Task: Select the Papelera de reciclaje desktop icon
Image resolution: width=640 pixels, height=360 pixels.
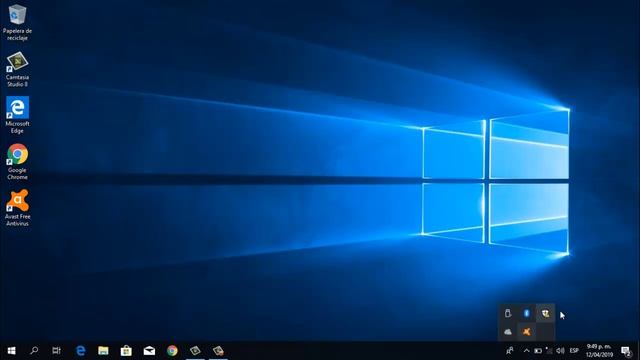Action: (x=17, y=22)
